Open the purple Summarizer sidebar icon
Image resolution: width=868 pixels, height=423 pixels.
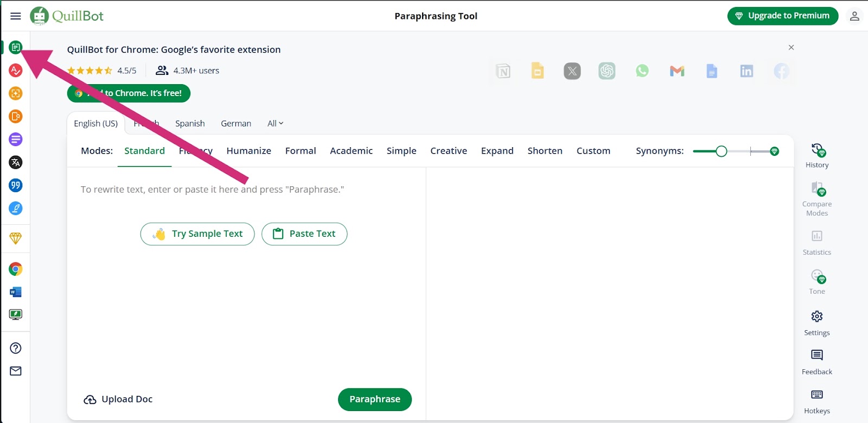pos(16,140)
